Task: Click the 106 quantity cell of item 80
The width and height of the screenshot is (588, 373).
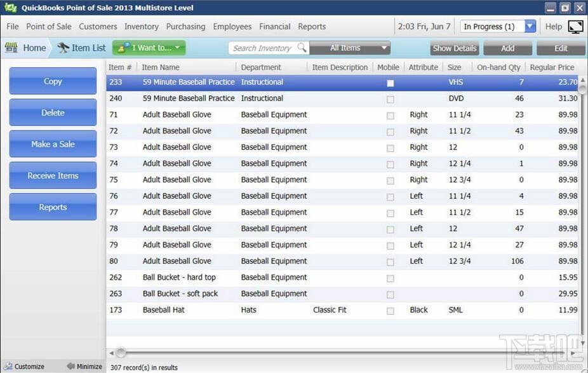Action: 518,261
